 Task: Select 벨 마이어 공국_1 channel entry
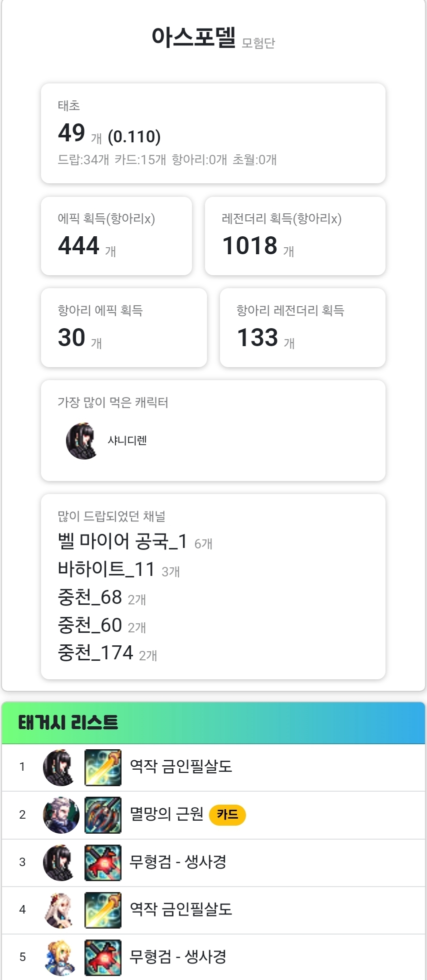[122, 541]
